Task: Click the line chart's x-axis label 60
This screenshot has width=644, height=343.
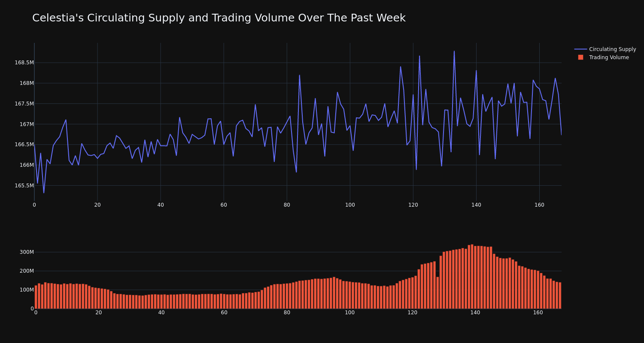Action: click(x=224, y=205)
